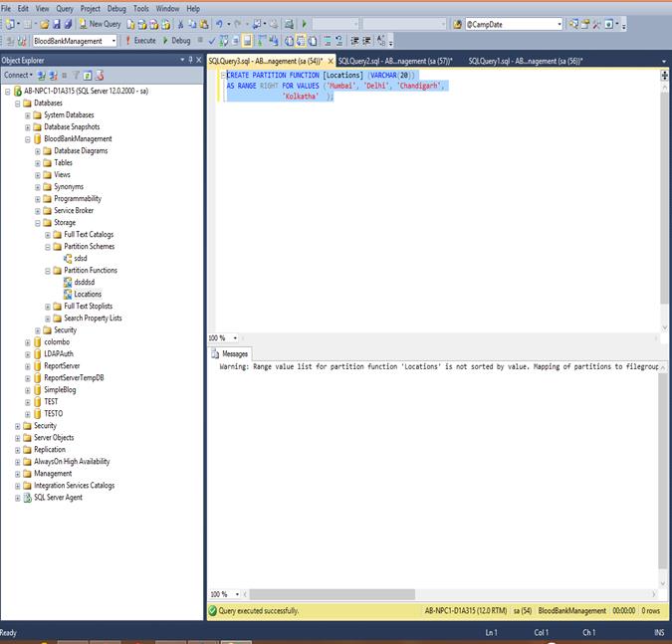Execute the current SQL query
The height and width of the screenshot is (644, 672).
[x=140, y=41]
